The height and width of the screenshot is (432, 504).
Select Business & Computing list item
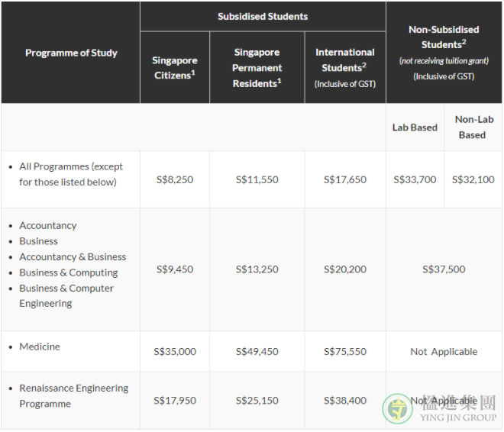(69, 272)
